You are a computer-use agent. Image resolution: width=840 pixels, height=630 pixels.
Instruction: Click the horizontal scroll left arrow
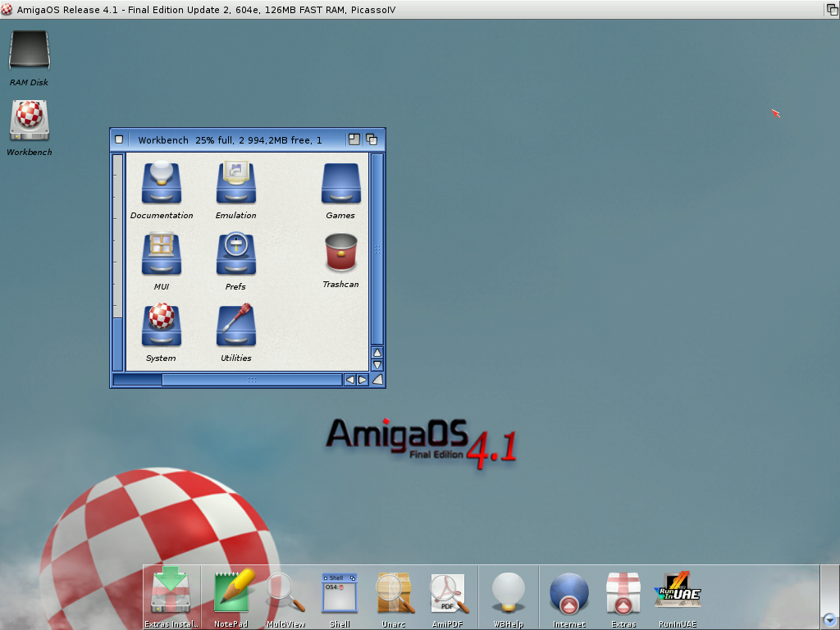tap(349, 380)
